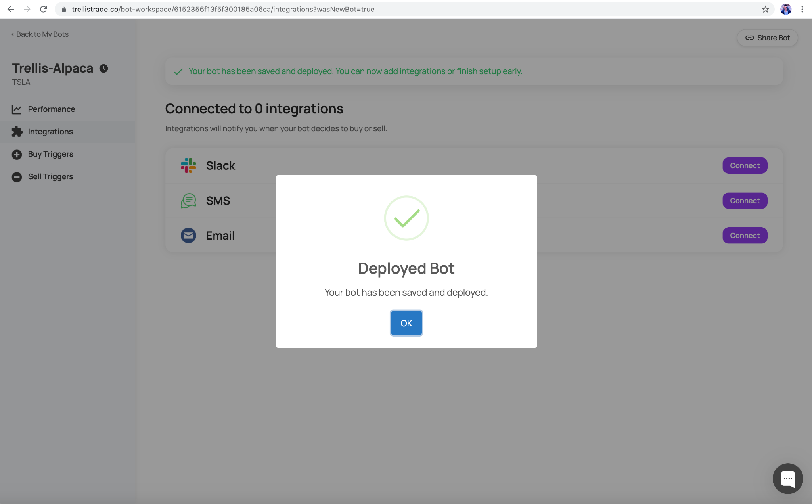Click the Email envelope icon
This screenshot has height=504, width=812.
click(188, 236)
